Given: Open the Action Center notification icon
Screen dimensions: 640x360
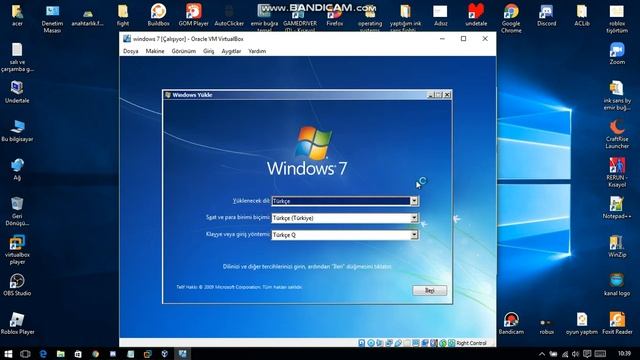Looking at the screenshot, I should click(x=587, y=353).
